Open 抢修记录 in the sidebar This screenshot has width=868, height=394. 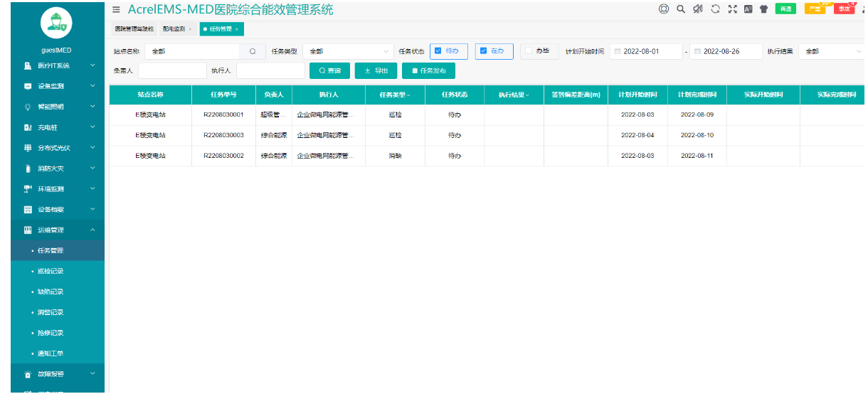click(x=52, y=334)
